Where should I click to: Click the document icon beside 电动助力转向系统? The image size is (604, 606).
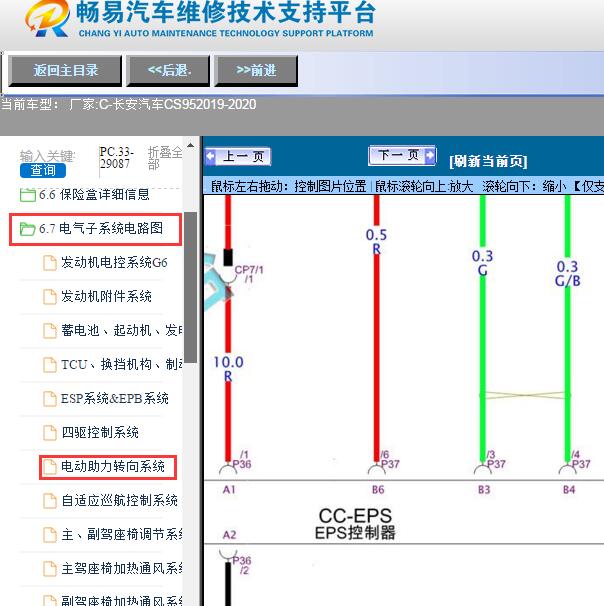click(x=49, y=467)
